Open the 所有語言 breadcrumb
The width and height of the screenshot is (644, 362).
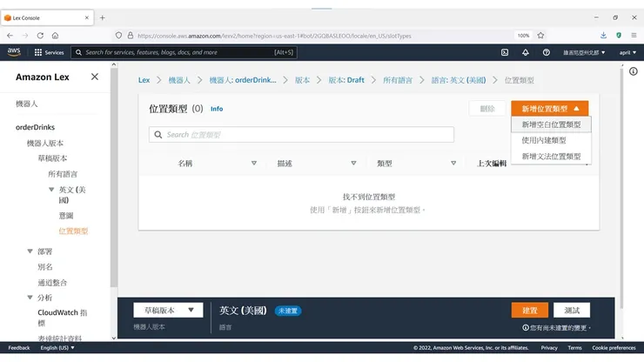pyautogui.click(x=397, y=80)
